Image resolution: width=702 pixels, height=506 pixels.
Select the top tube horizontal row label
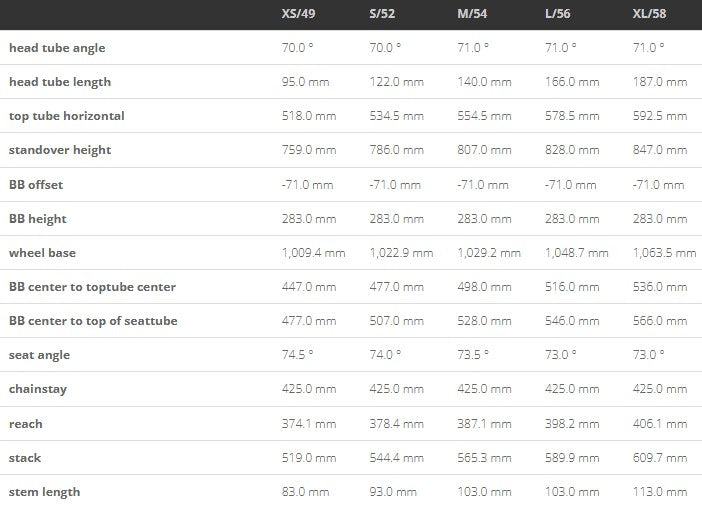pos(67,116)
